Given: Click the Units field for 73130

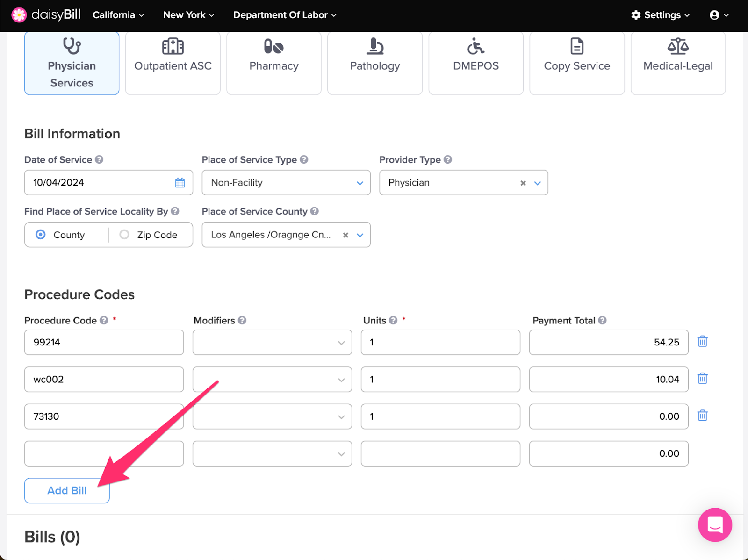Looking at the screenshot, I should (x=440, y=416).
